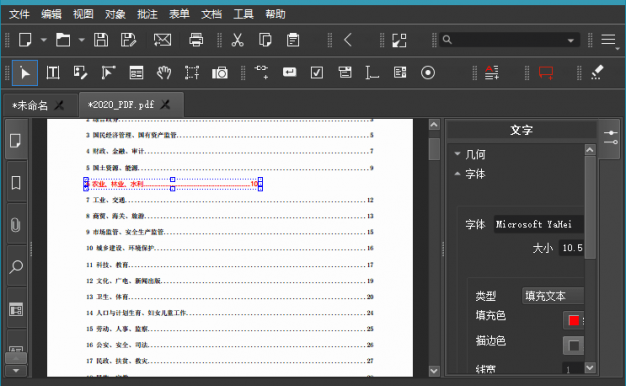Select the arrow Select tool
The height and width of the screenshot is (386, 626).
[25, 73]
